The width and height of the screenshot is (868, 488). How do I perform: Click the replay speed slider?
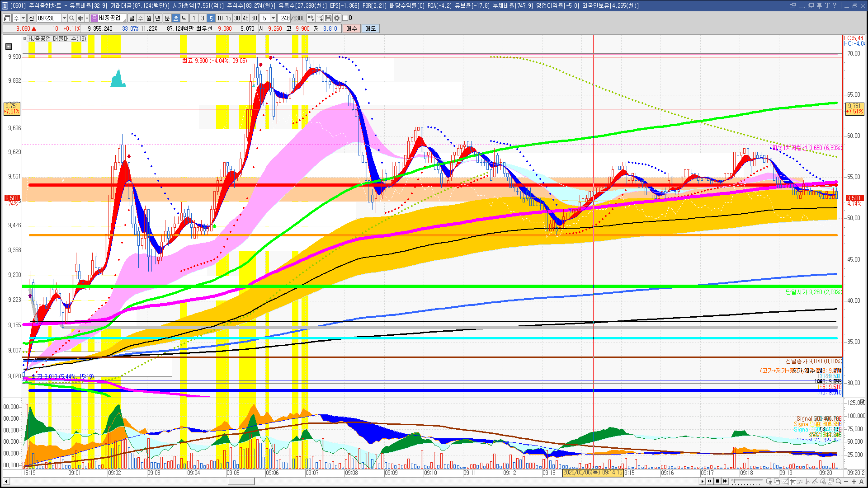pyautogui.click(x=747, y=482)
